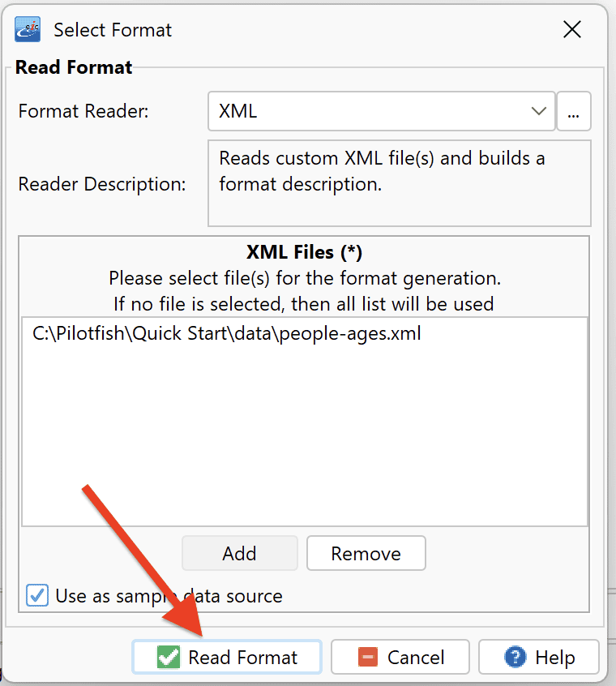616x686 pixels.
Task: Click the green check mark icon on Read Format
Action: click(x=169, y=657)
